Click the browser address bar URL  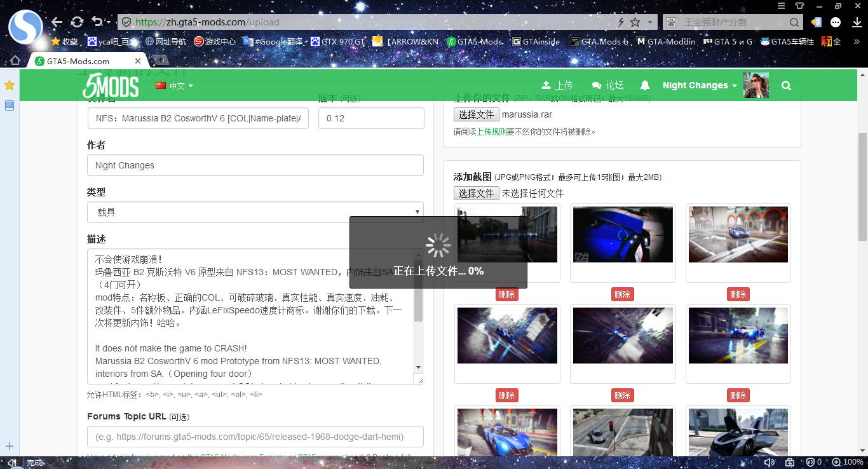point(207,22)
